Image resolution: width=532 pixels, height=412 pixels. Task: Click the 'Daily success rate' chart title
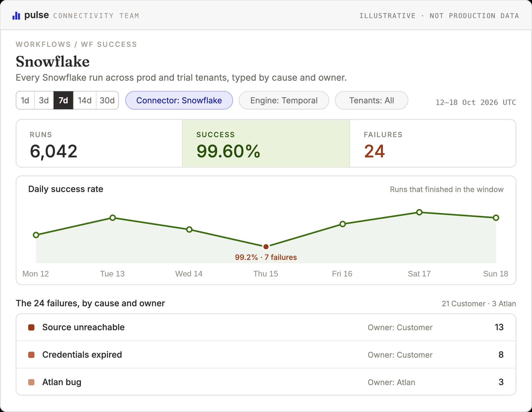66,189
